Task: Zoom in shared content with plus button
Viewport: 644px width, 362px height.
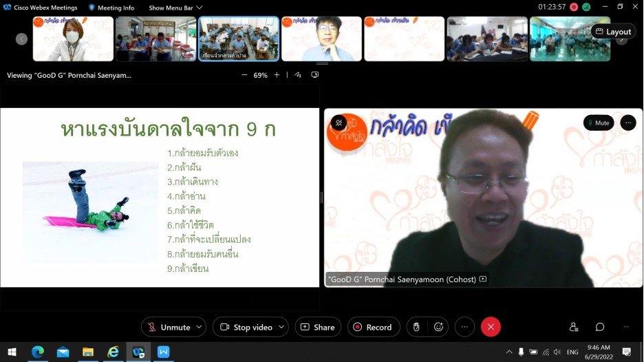Action: 277,75
